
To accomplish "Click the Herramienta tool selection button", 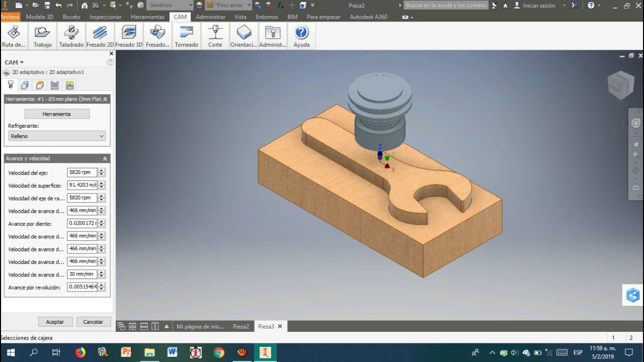I will tap(57, 114).
